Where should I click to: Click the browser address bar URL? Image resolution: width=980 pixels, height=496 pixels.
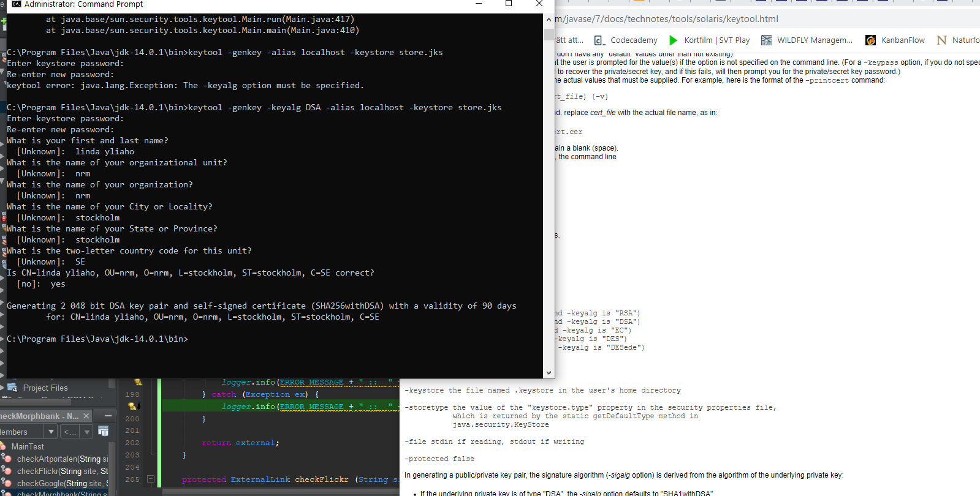[x=666, y=19]
